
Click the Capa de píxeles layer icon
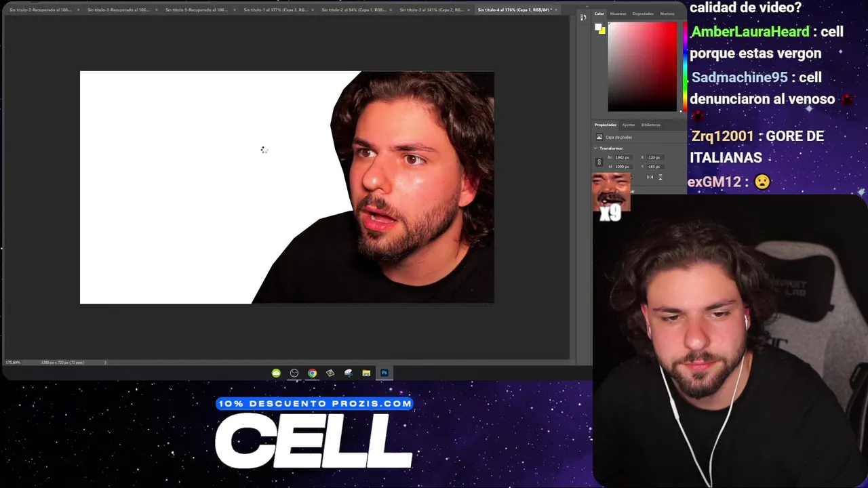pyautogui.click(x=599, y=137)
